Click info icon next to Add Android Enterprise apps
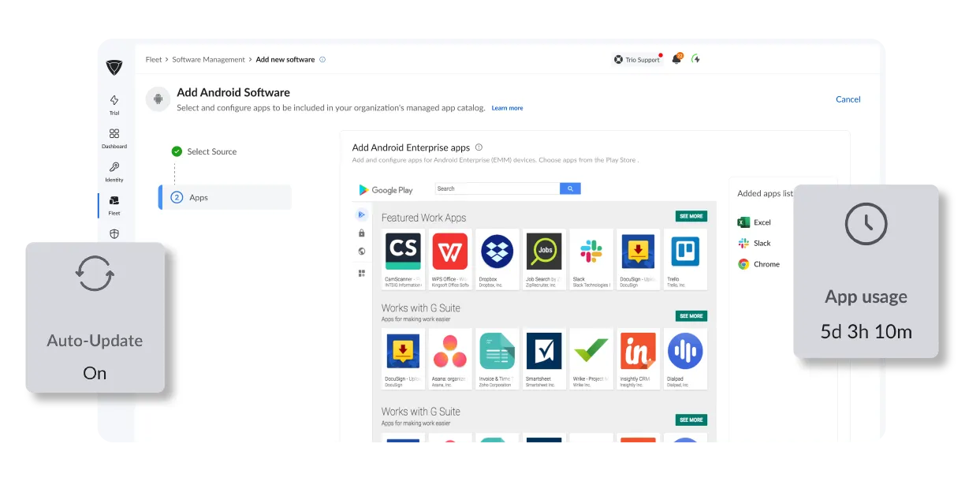 click(x=479, y=147)
